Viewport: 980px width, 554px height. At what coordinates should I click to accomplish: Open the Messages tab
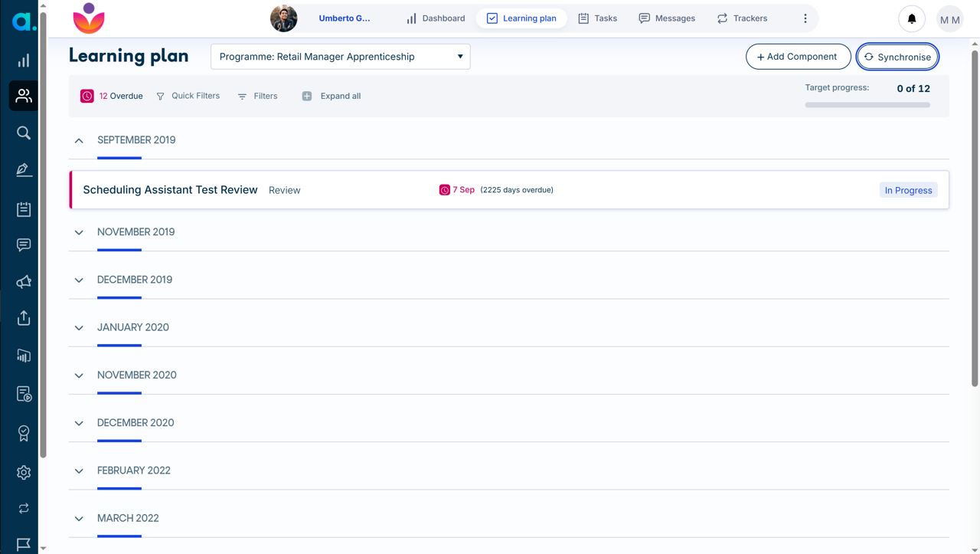(667, 18)
